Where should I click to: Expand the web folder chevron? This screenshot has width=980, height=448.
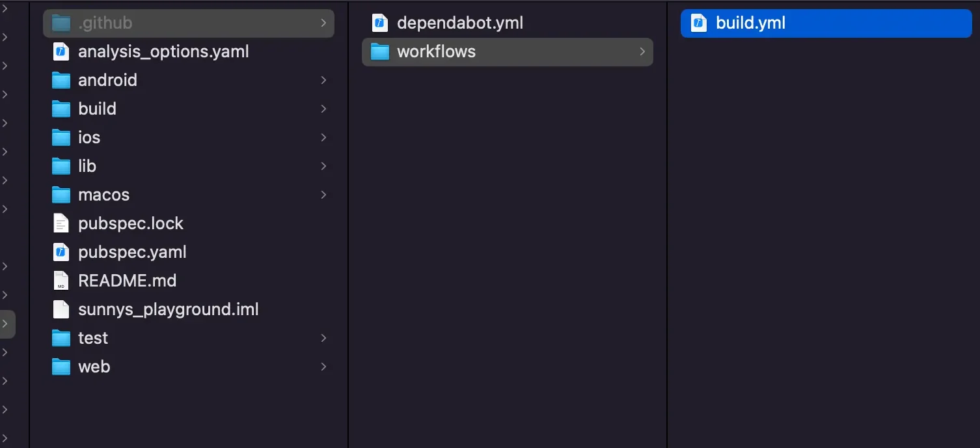click(x=323, y=367)
